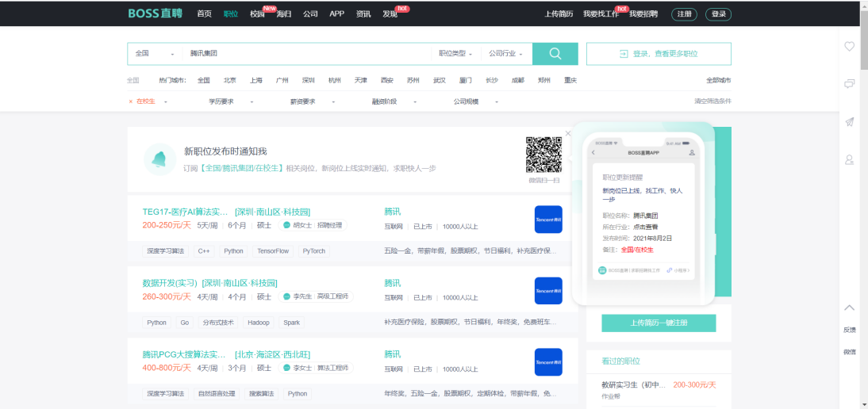
Task: Click the 注册 button
Action: (x=684, y=14)
